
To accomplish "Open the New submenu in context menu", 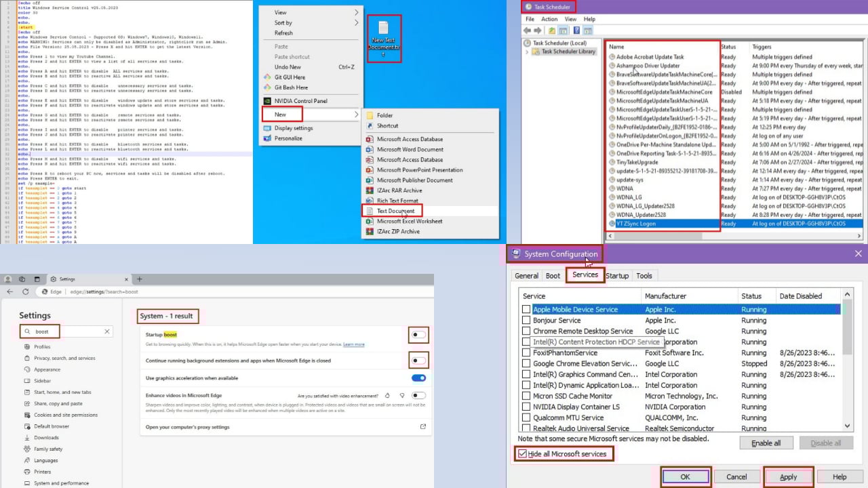I will coord(281,114).
